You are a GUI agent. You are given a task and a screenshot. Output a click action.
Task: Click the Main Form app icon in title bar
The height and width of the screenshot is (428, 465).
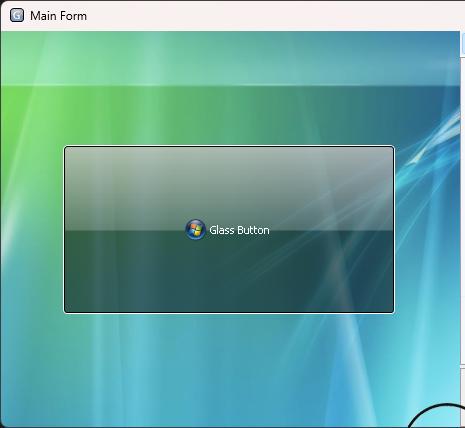tap(17, 15)
